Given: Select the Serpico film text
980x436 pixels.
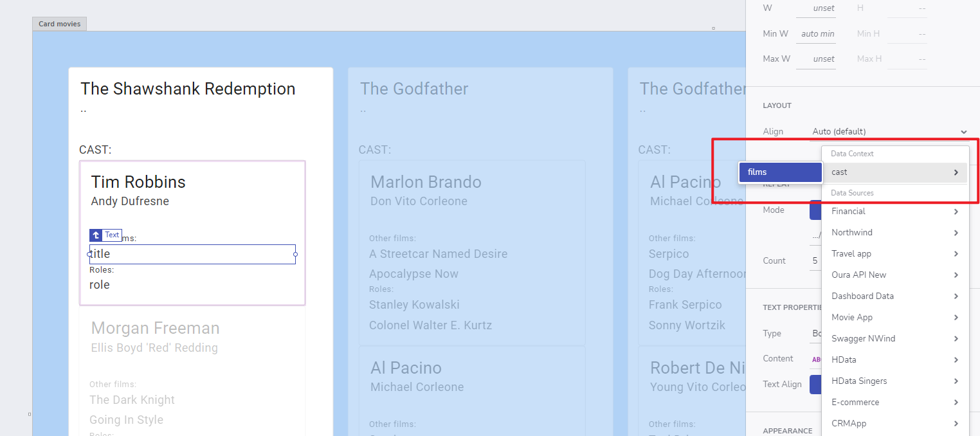Looking at the screenshot, I should (669, 254).
